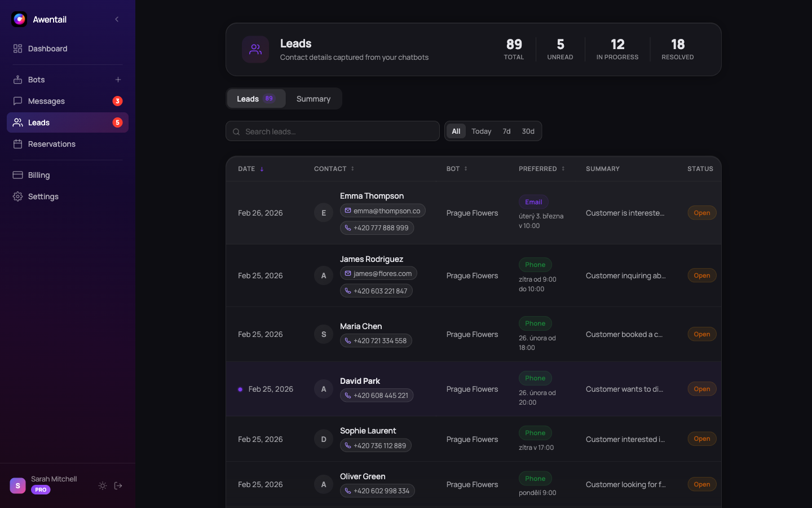Click the Awentail logo
The height and width of the screenshot is (508, 812).
click(19, 19)
